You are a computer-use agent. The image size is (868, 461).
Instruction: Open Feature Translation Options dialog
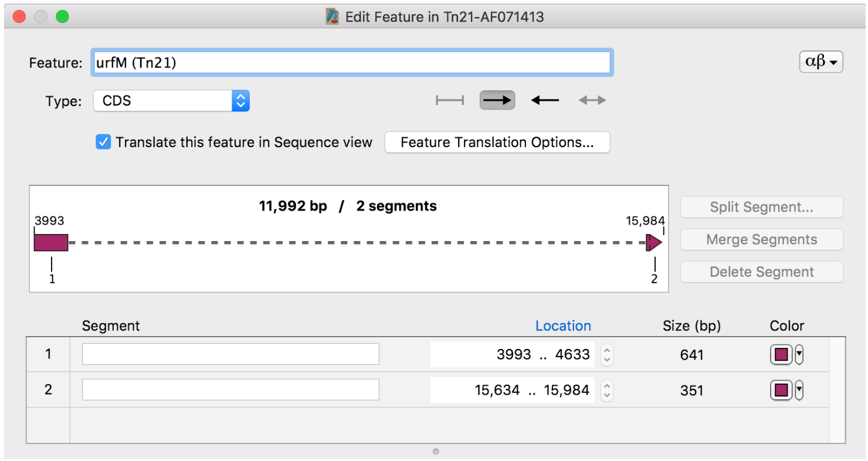tap(497, 143)
